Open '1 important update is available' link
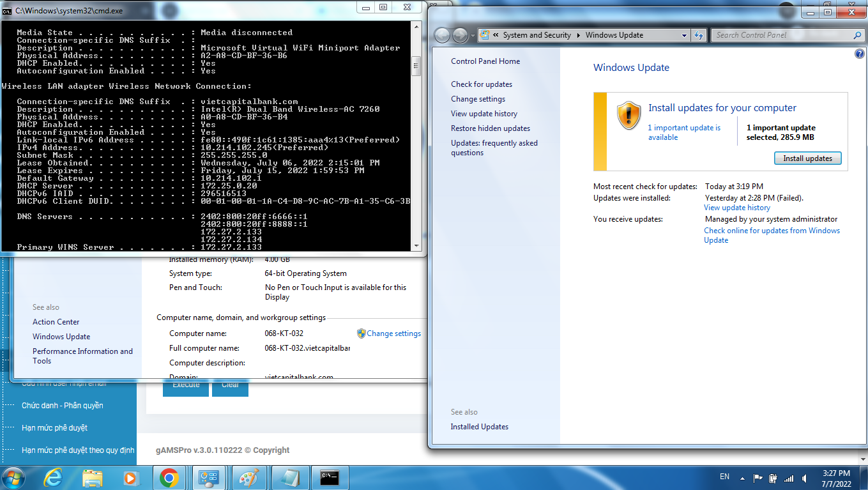Image resolution: width=868 pixels, height=490 pixels. pos(684,132)
